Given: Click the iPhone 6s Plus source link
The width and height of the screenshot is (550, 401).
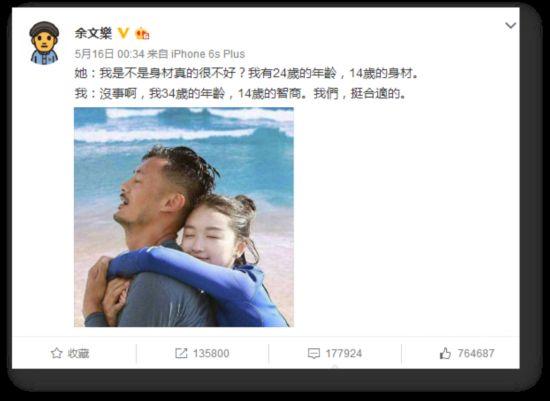Looking at the screenshot, I should point(208,54).
